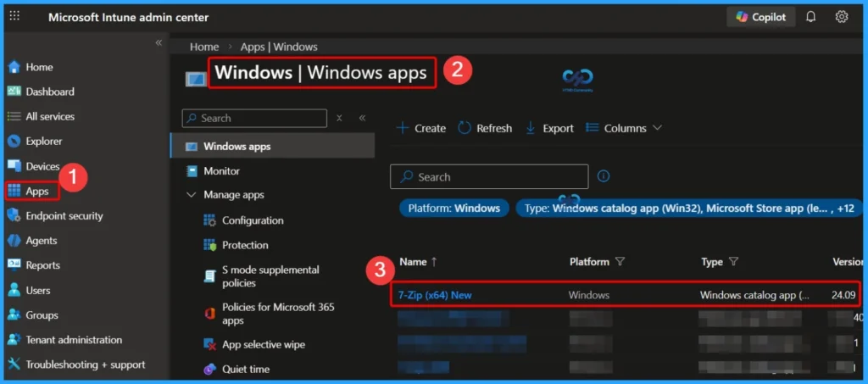Open the Copilot button
Screen dimensions: 868x384
click(760, 17)
